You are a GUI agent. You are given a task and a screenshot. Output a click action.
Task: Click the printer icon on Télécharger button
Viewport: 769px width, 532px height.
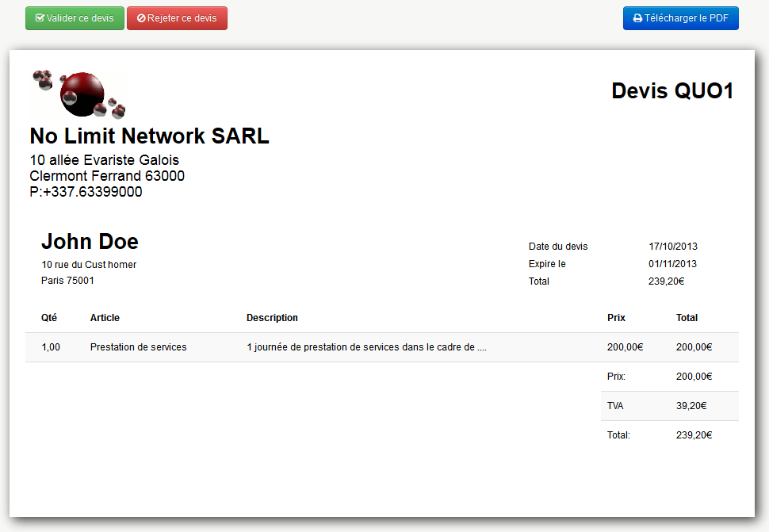(637, 18)
